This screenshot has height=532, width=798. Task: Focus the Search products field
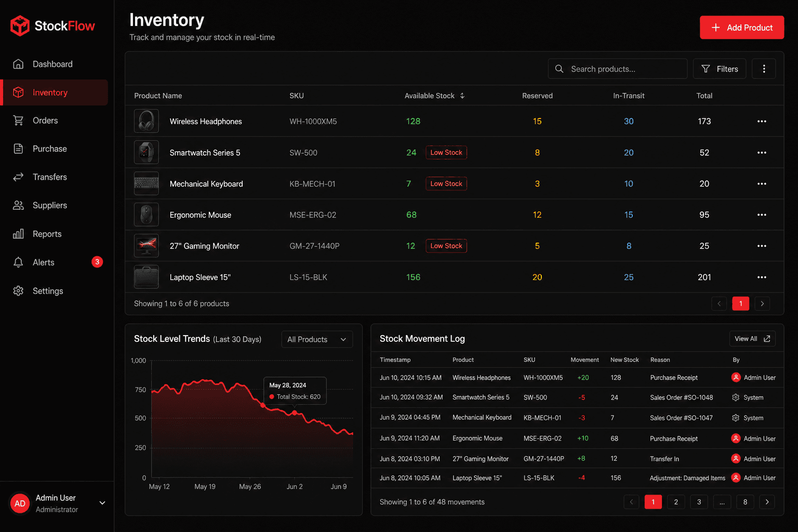click(x=618, y=69)
